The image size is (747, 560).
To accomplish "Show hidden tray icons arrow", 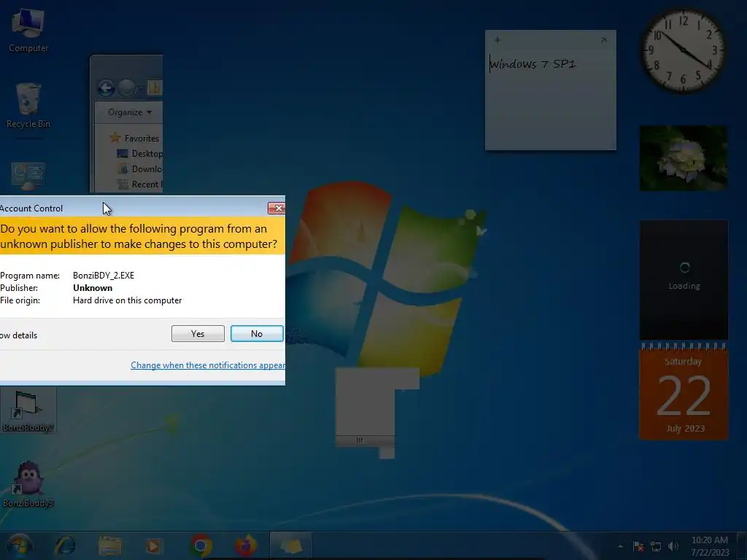I will (x=620, y=547).
